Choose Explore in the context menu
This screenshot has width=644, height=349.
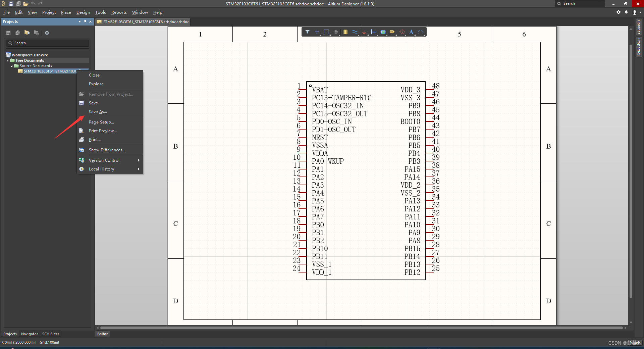click(x=110, y=84)
